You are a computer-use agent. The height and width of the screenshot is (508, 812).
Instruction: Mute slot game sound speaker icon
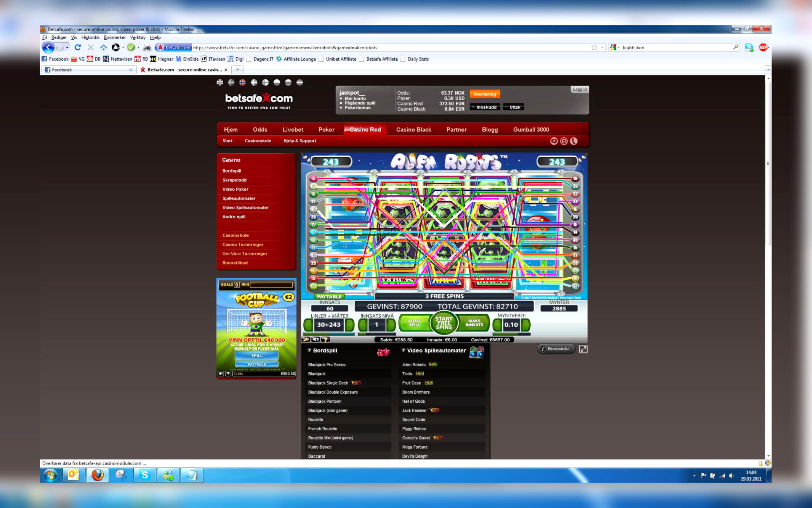tap(316, 339)
